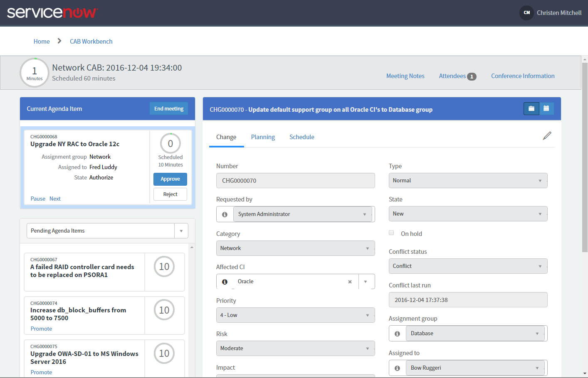The width and height of the screenshot is (588, 378).
Task: Click the 10 minute circle for CHG0000075
Action: tap(164, 353)
